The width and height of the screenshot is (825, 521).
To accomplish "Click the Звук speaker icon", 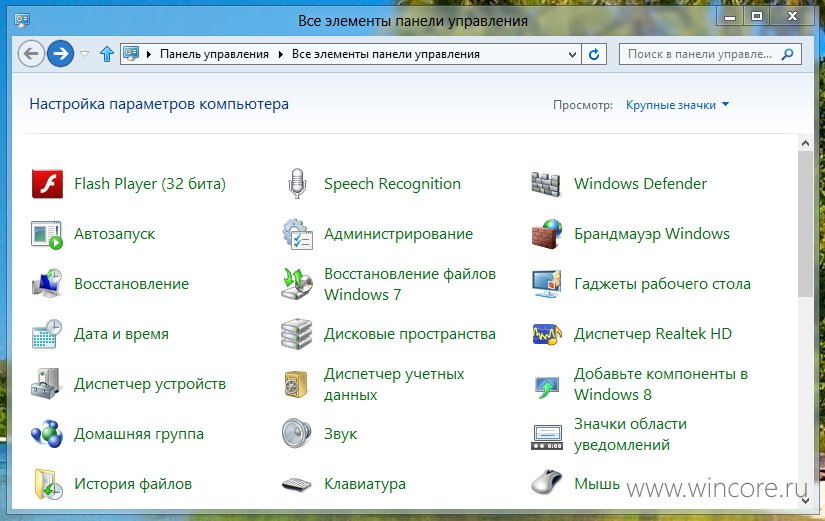I will pos(296,433).
